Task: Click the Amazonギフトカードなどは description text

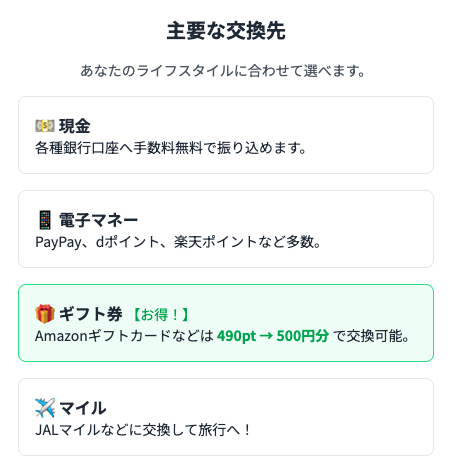Action: (124, 336)
